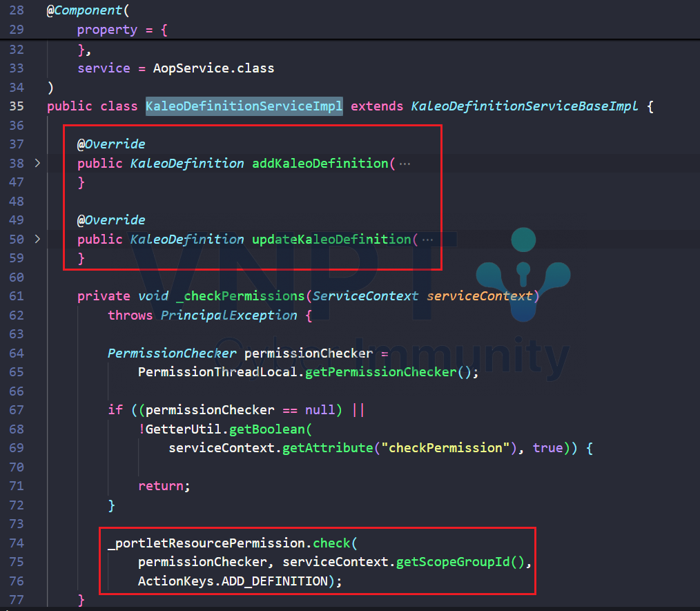The width and height of the screenshot is (700, 611).
Task: Click the ADD_DEFINITION action key constant
Action: (275, 581)
